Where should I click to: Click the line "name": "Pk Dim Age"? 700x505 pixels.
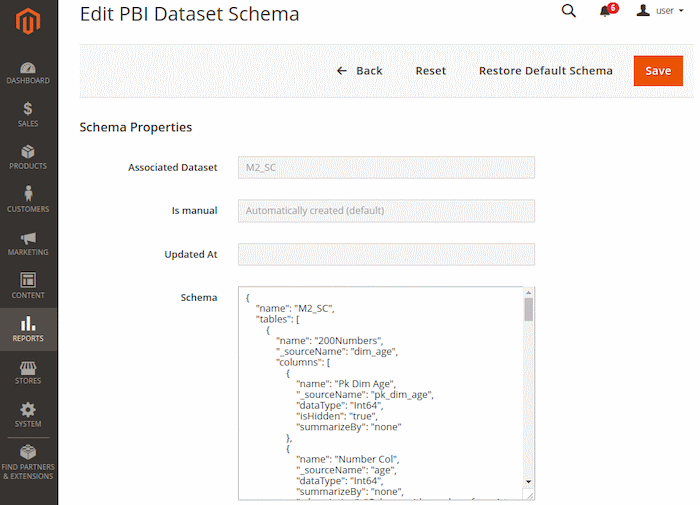pyautogui.click(x=346, y=384)
